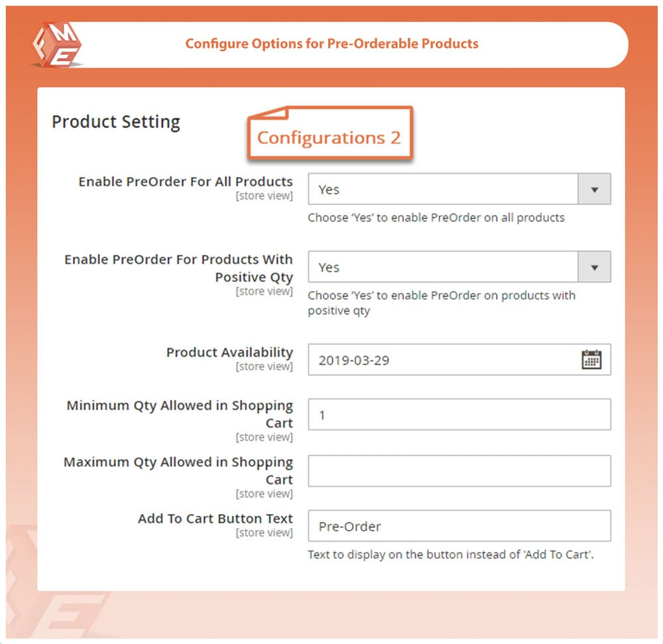The width and height of the screenshot is (663, 644).
Task: Click the Product Setting section heading
Action: point(116,122)
